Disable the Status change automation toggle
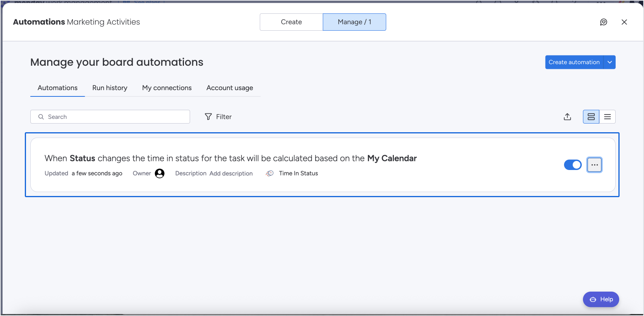The height and width of the screenshot is (316, 644). click(x=573, y=165)
